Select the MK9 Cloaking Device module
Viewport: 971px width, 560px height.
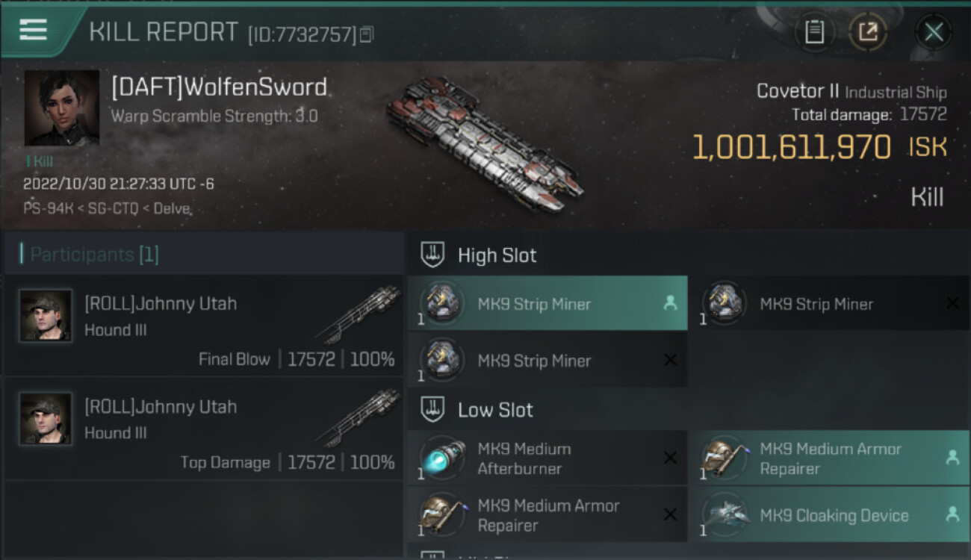tap(828, 515)
